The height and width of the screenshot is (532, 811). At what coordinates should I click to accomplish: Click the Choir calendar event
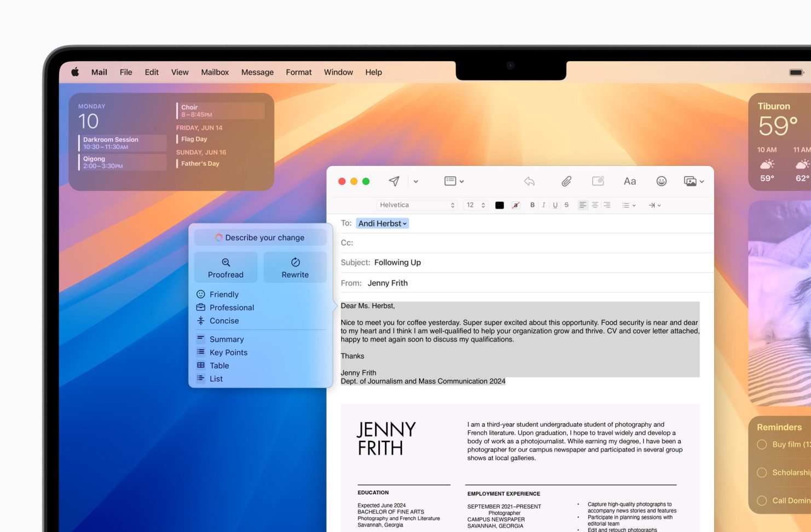(221, 111)
